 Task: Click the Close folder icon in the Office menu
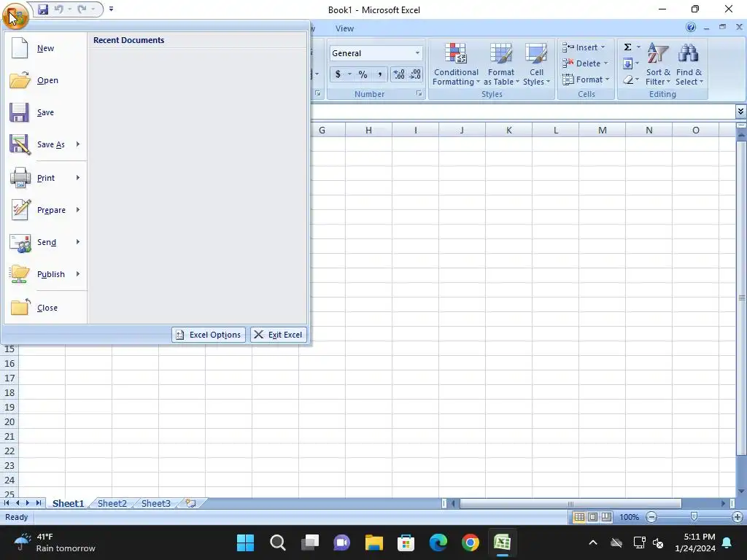tap(20, 307)
